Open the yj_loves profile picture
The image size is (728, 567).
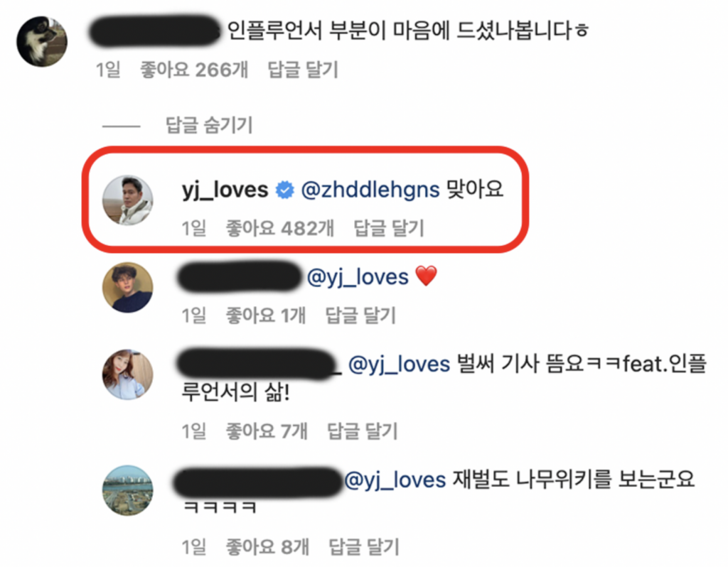click(x=128, y=200)
